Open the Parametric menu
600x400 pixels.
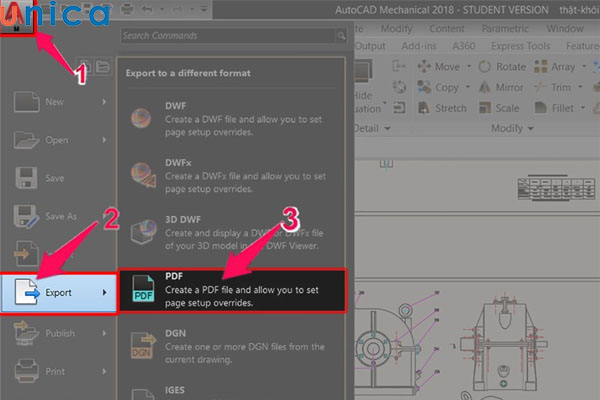tap(505, 28)
